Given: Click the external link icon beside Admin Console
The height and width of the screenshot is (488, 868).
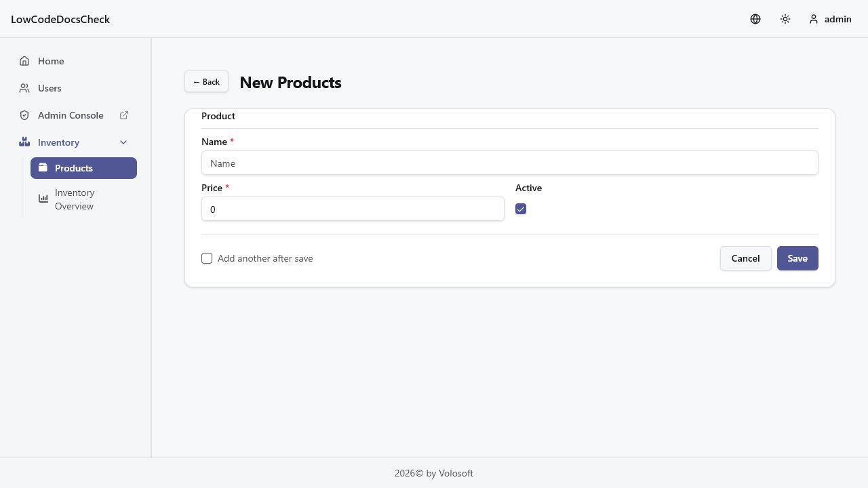Looking at the screenshot, I should tap(124, 115).
